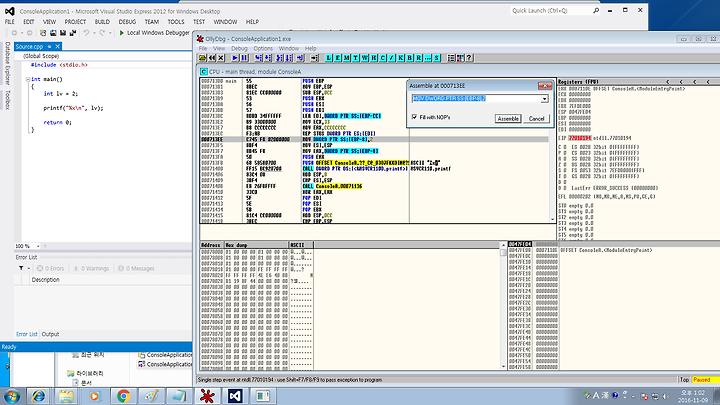Show Call stack window (K)
720x405 pixels.
click(x=401, y=58)
